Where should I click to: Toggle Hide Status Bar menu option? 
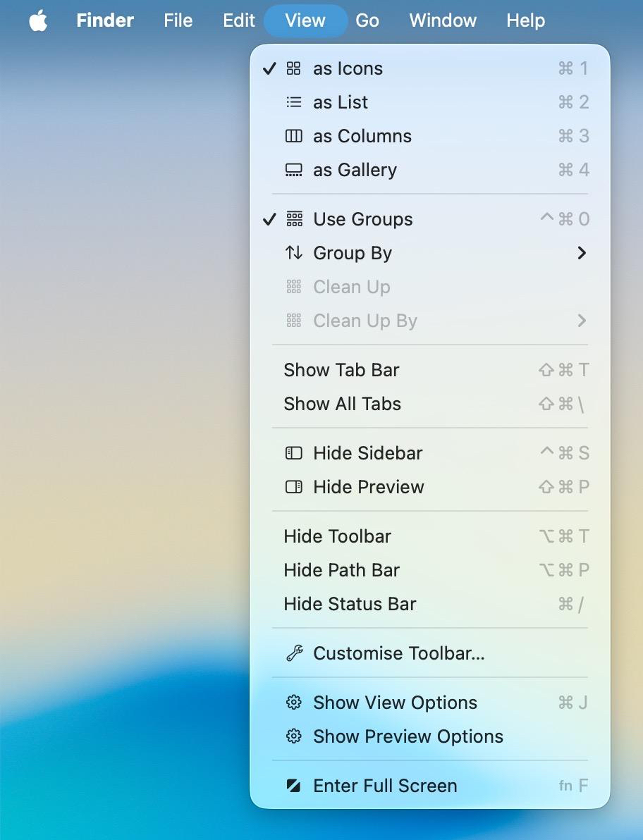pos(350,604)
